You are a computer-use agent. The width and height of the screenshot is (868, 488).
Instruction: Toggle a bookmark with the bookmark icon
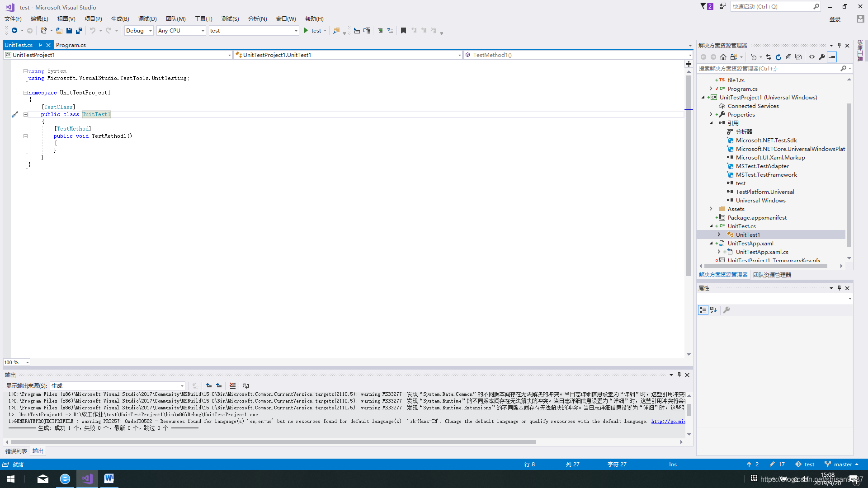click(x=403, y=31)
